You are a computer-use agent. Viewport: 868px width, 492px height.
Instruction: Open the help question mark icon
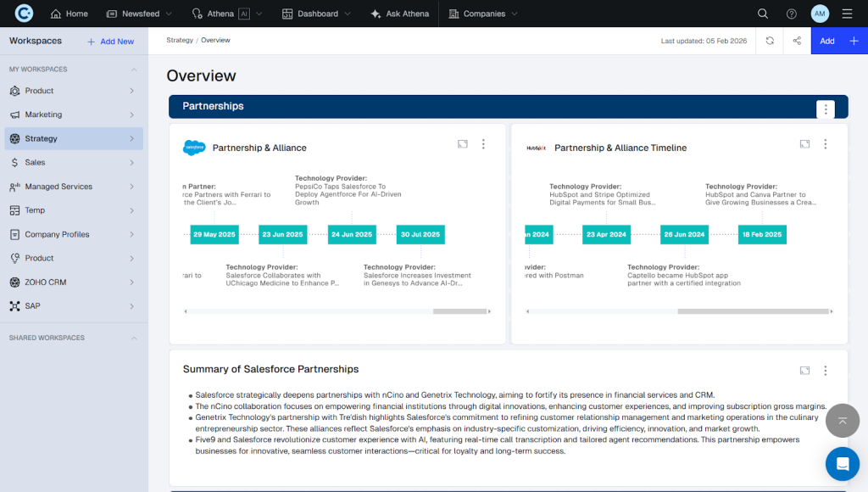[791, 13]
